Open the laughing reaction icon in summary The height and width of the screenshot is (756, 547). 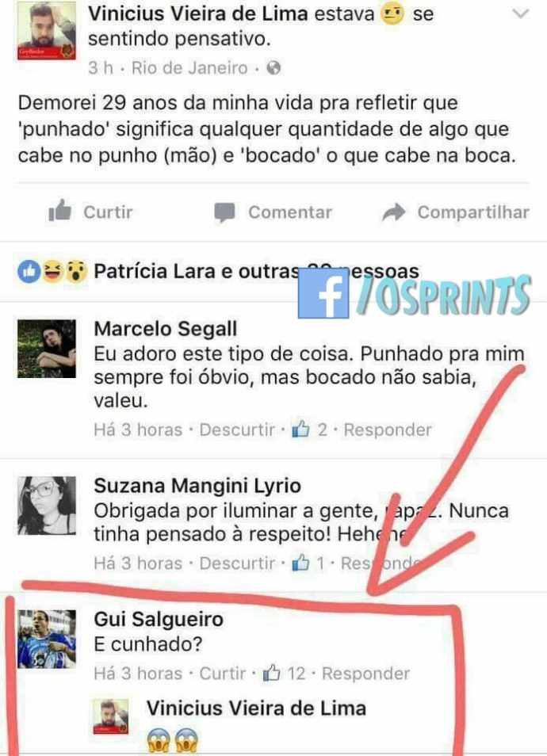coord(52,272)
